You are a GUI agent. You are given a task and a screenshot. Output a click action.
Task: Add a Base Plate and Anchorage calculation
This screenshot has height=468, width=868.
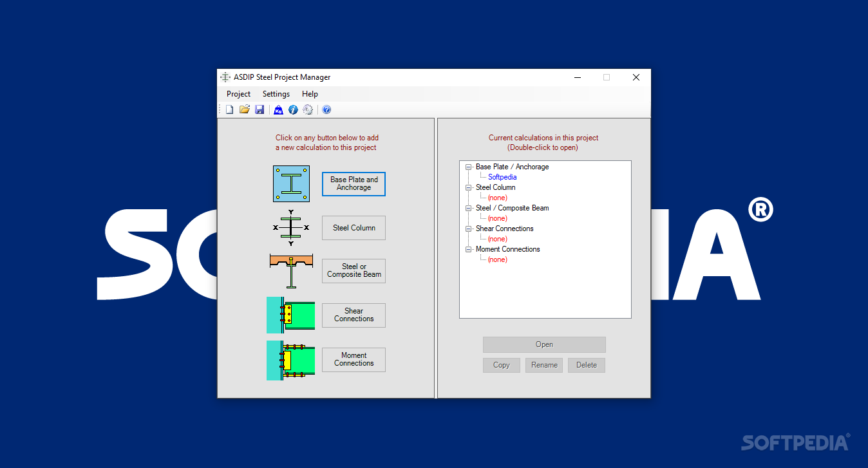coord(354,184)
